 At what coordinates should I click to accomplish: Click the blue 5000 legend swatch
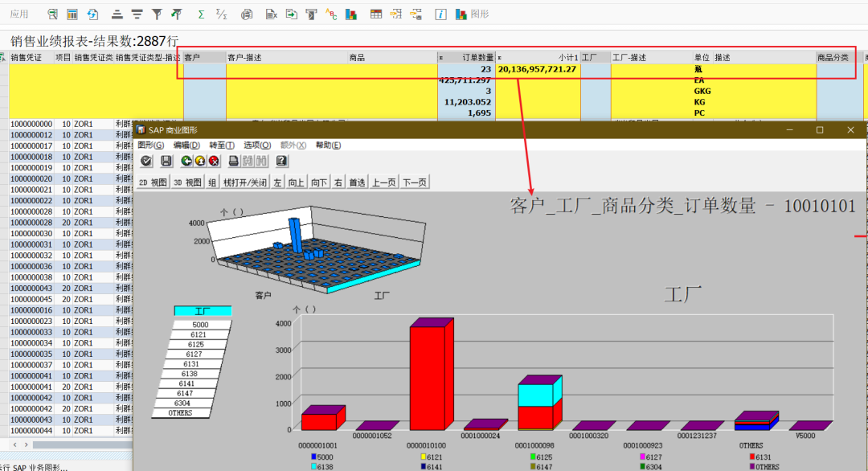coord(314,457)
